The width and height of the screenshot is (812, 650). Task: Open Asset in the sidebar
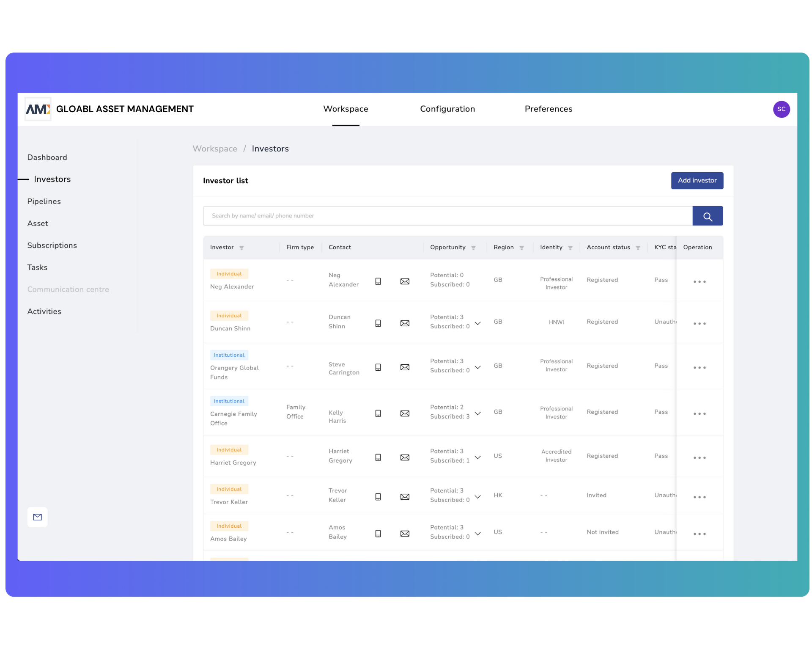(x=38, y=223)
